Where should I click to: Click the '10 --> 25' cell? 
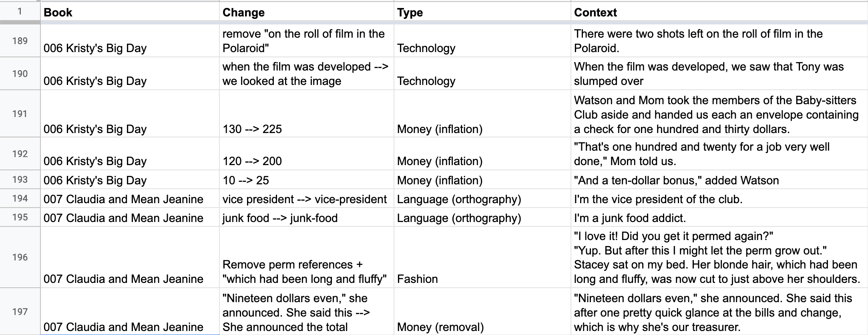(x=306, y=180)
